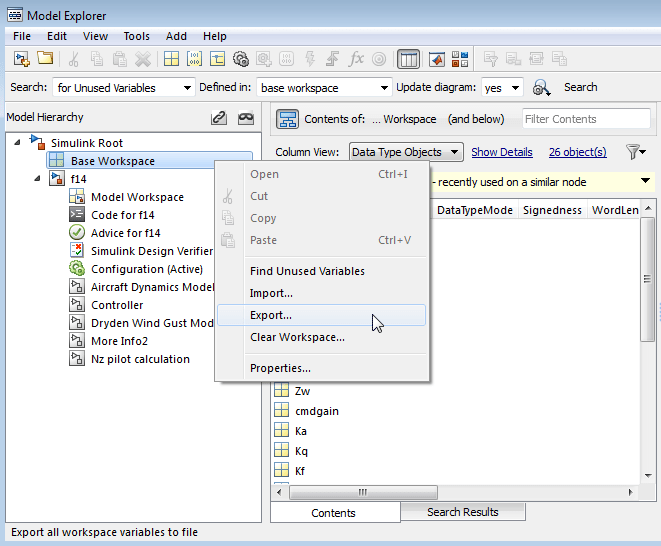This screenshot has height=546, width=661.
Task: Select Advice for f14 node
Action: tap(125, 233)
